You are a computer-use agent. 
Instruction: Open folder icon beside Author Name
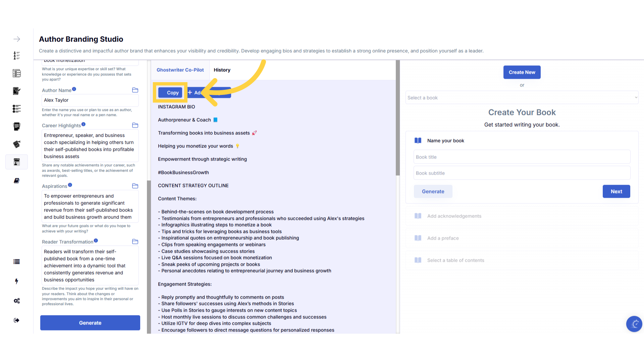[135, 90]
